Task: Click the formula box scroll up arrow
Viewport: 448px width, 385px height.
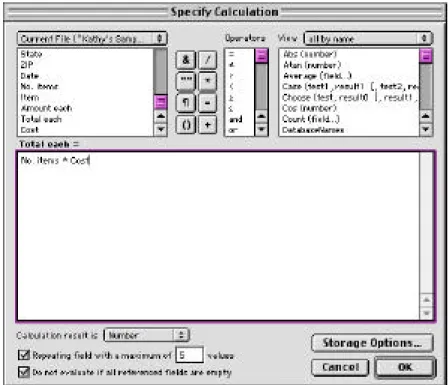Action: pyautogui.click(x=426, y=300)
